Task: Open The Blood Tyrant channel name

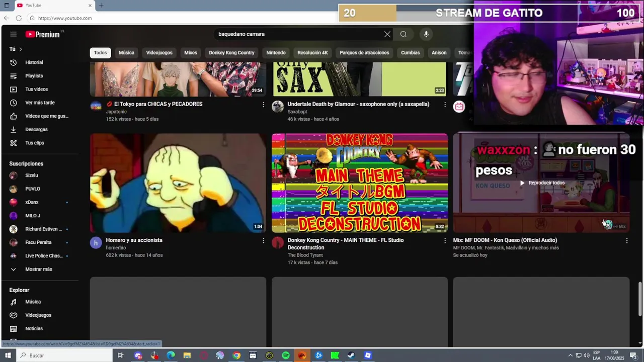Action: pos(305,255)
